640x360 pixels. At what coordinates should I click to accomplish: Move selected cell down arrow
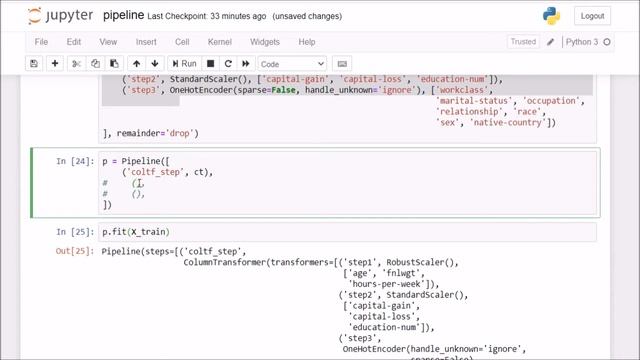[x=155, y=64]
